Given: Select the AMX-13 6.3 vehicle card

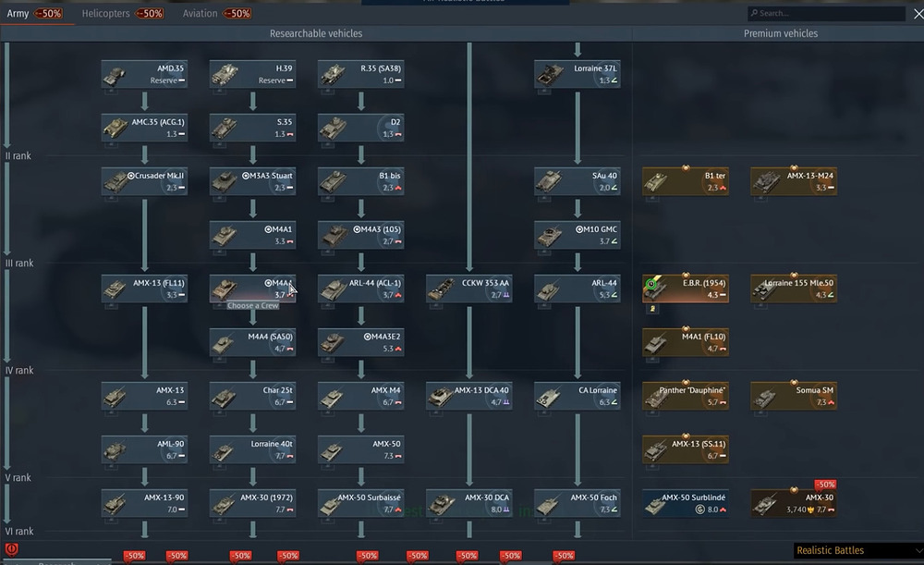Looking at the screenshot, I should coord(144,396).
